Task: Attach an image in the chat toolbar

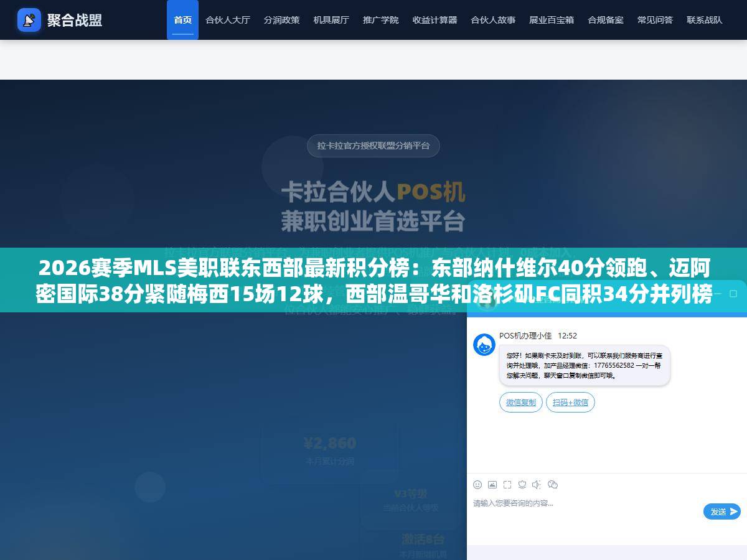Action: (492, 484)
